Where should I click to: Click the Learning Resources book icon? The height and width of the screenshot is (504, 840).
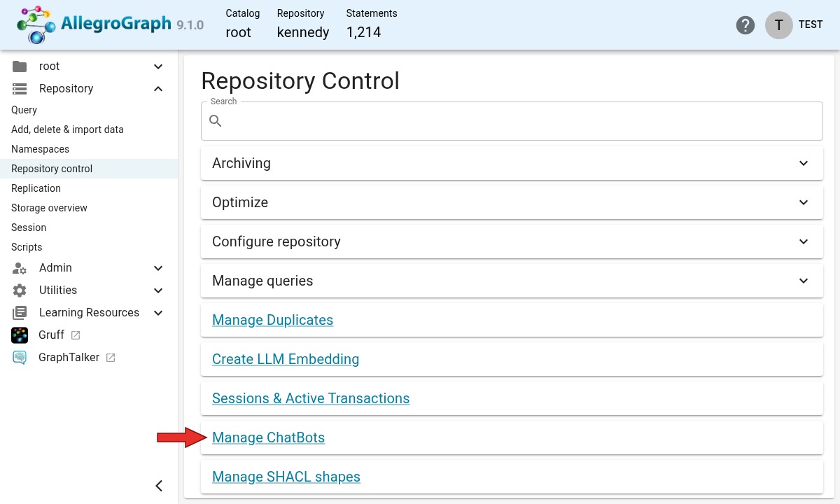click(20, 313)
